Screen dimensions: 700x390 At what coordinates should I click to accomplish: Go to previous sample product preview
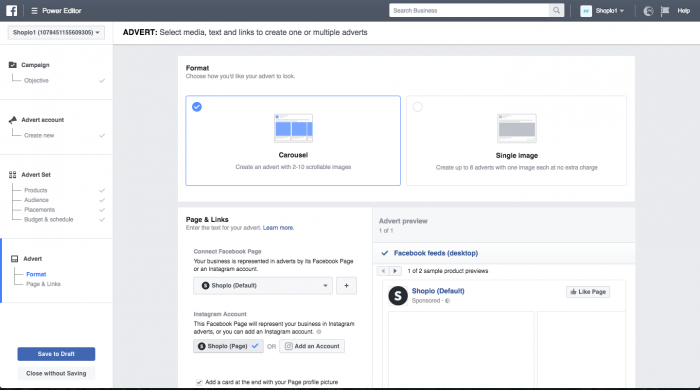pos(383,271)
